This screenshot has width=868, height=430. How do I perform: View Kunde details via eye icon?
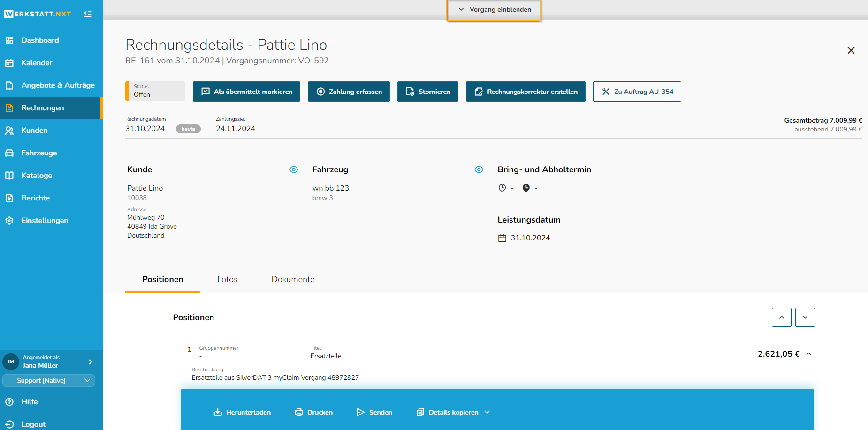(294, 169)
